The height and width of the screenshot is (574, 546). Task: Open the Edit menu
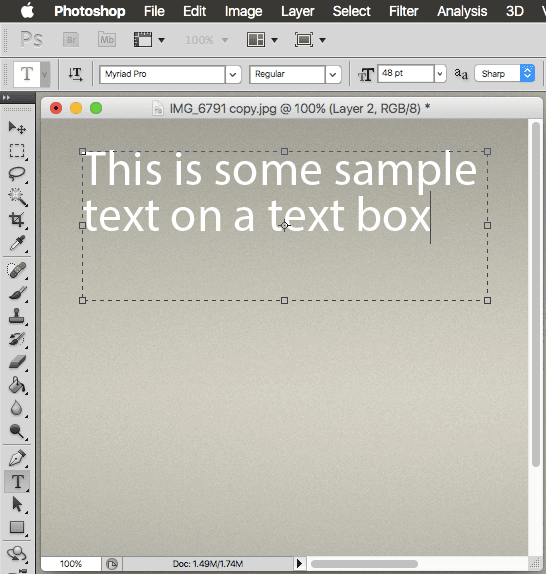click(194, 11)
